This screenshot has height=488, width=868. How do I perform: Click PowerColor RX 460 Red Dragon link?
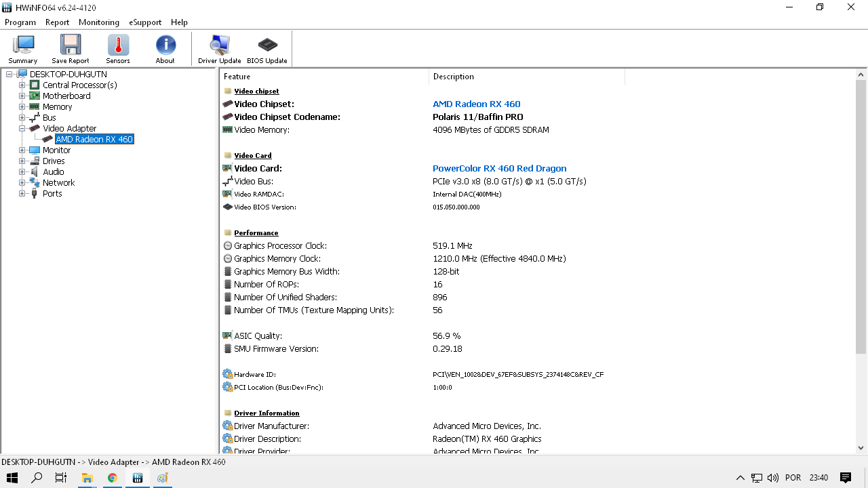pos(500,169)
